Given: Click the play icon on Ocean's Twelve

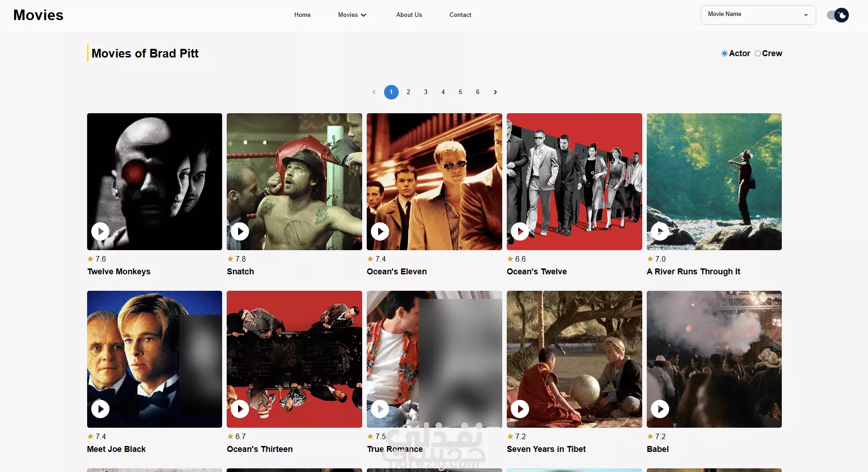Looking at the screenshot, I should (520, 231).
